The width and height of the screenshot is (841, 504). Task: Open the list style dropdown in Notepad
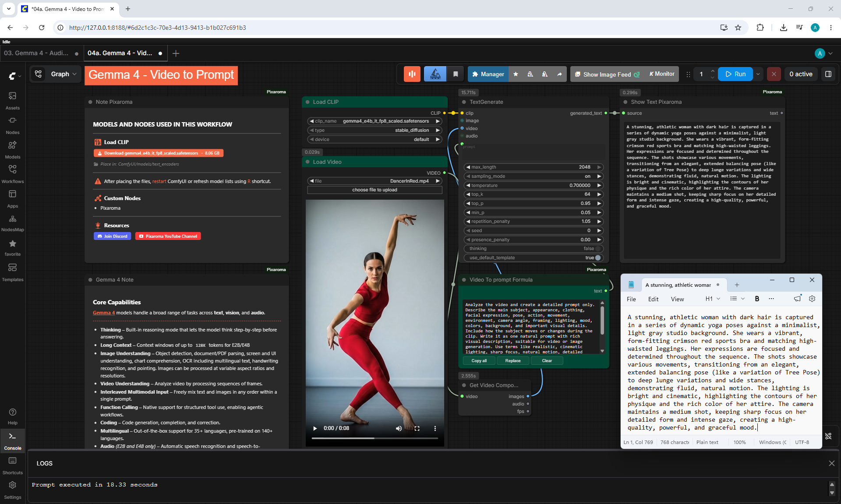point(737,299)
